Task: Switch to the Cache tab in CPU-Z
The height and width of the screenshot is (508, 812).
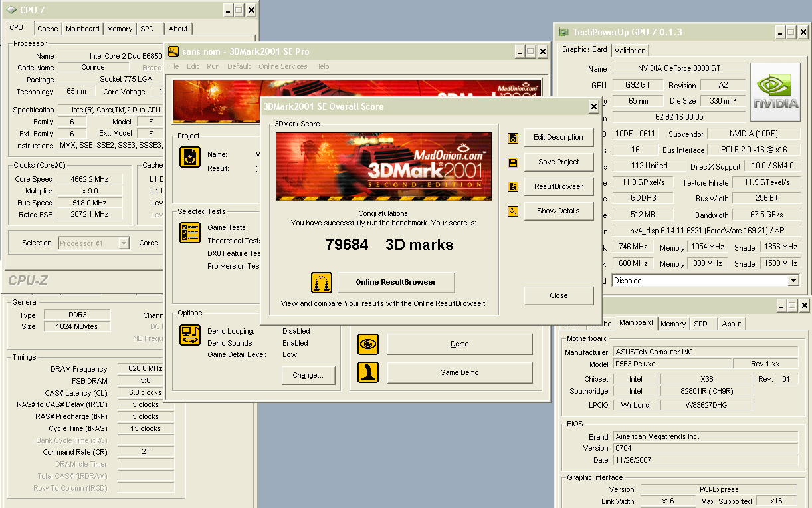Action: (48, 29)
